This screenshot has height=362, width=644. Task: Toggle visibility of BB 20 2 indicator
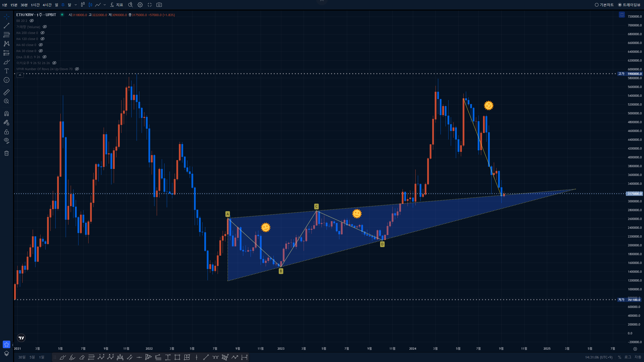coord(32,21)
